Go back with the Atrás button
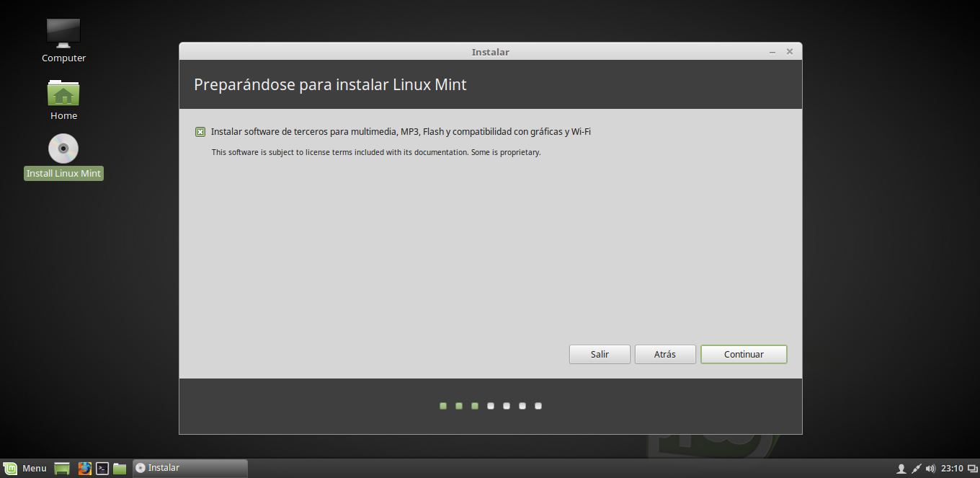The width and height of the screenshot is (980, 478). (x=665, y=354)
